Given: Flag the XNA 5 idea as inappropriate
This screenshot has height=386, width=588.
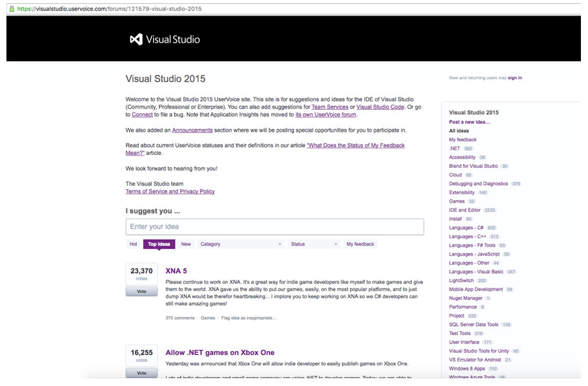Looking at the screenshot, I should click(x=250, y=318).
